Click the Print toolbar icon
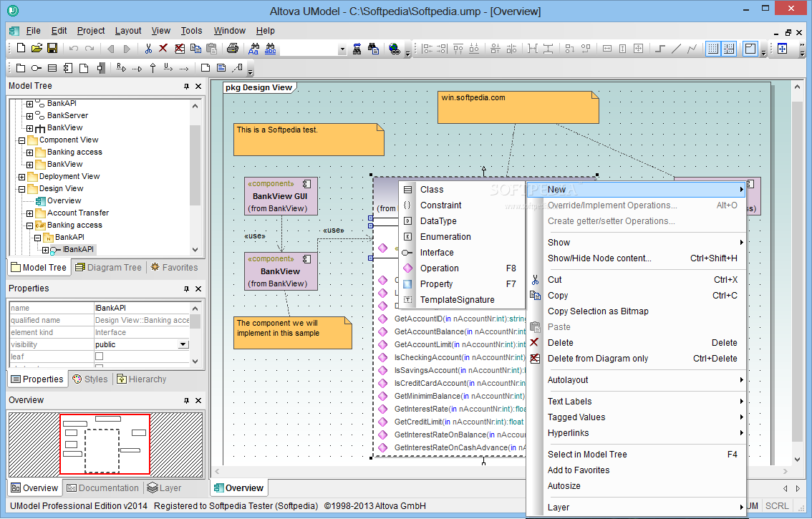812x519 pixels. pos(233,49)
